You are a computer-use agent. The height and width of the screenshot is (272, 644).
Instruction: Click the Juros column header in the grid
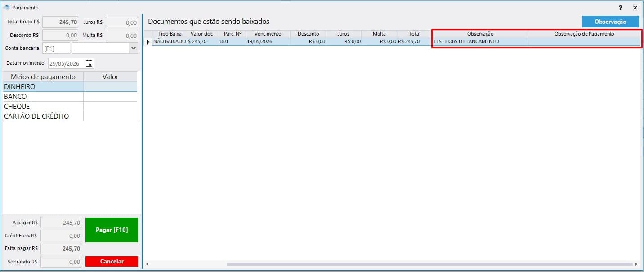pos(344,34)
